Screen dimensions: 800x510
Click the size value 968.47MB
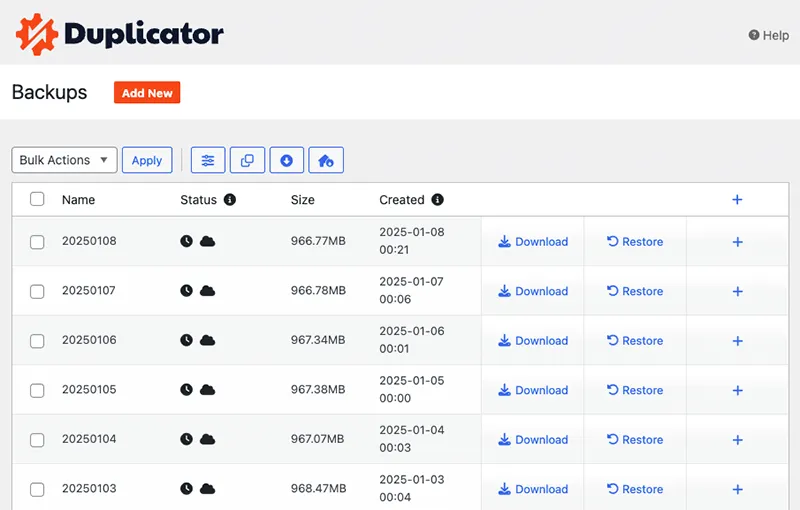tap(318, 488)
